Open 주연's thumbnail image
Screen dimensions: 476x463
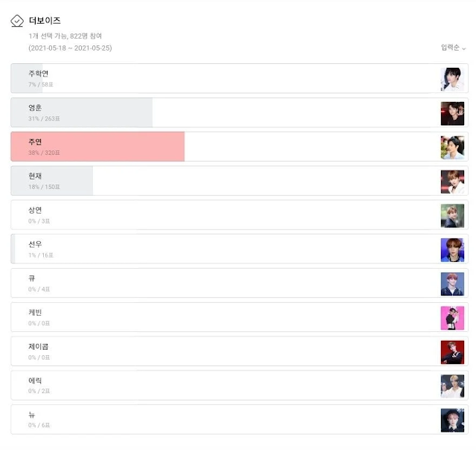point(452,147)
